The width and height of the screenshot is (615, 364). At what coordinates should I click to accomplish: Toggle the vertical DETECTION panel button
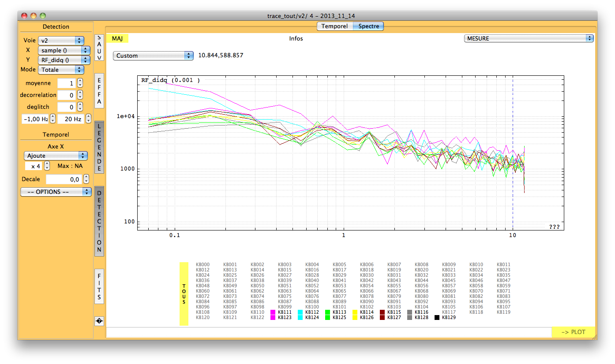(99, 221)
